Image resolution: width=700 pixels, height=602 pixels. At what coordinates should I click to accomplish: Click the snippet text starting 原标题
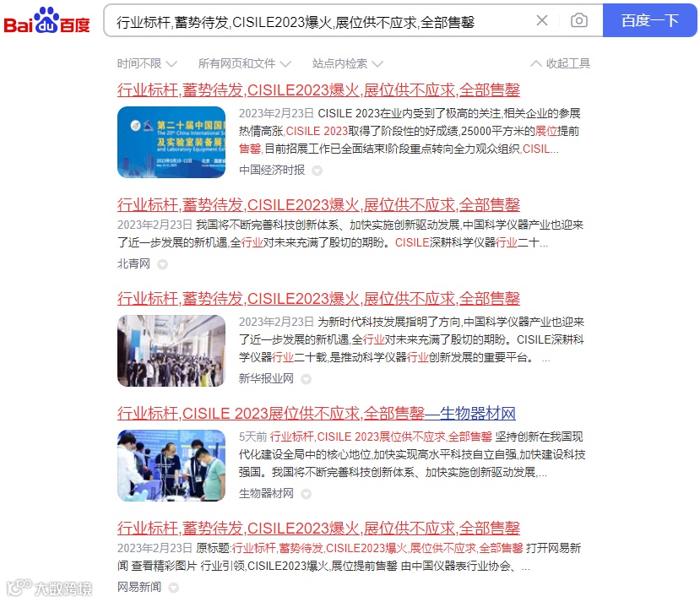349,557
